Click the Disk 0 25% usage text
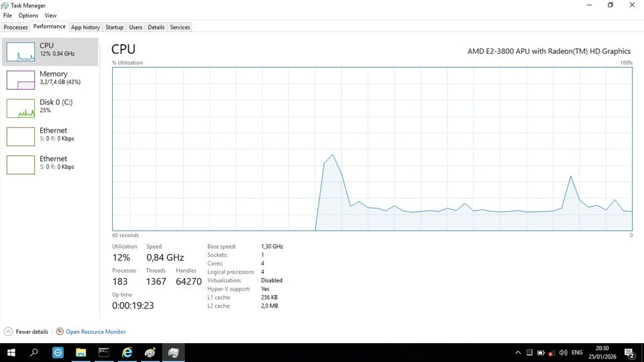The width and height of the screenshot is (644, 362). tap(45, 111)
